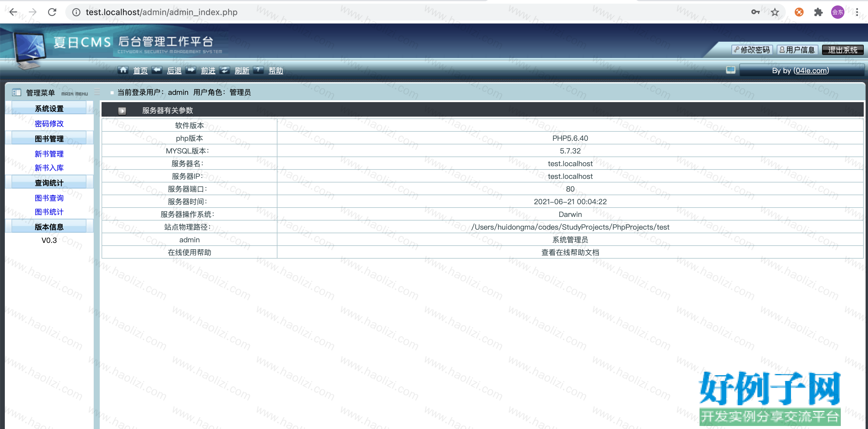This screenshot has width=868, height=429.
Task: Click the 前进 link
Action: 208,70
